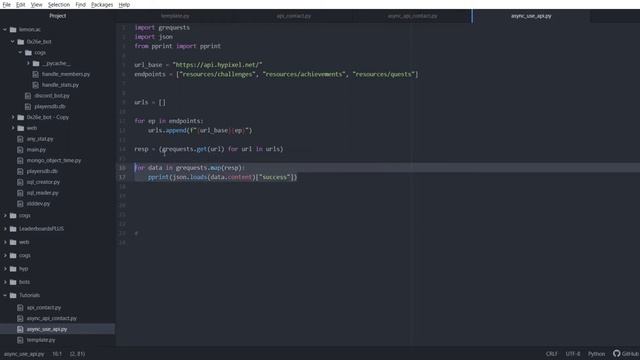This screenshot has width=640, height=360.
Task: Click the lemon.ac root folder icon
Action: pyautogui.click(x=13, y=29)
